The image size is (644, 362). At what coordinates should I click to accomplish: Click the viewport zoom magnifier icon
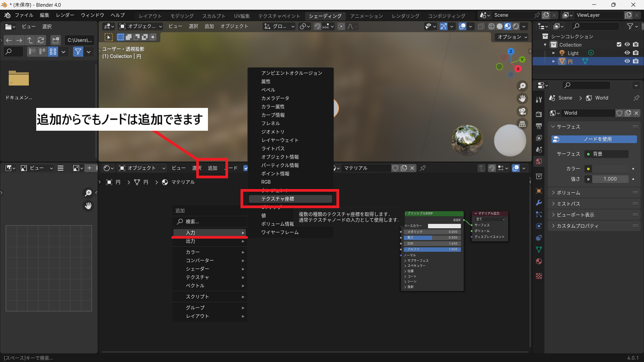pyautogui.click(x=522, y=86)
